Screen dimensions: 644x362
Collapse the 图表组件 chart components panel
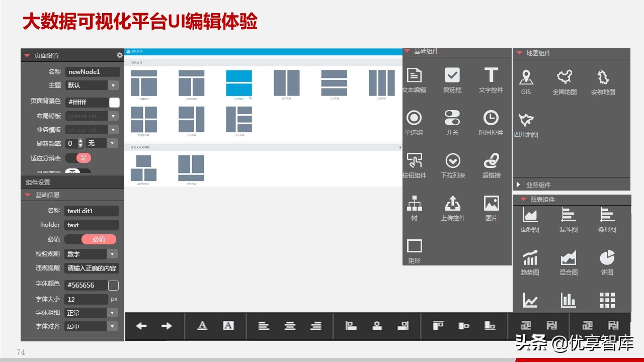coord(523,200)
